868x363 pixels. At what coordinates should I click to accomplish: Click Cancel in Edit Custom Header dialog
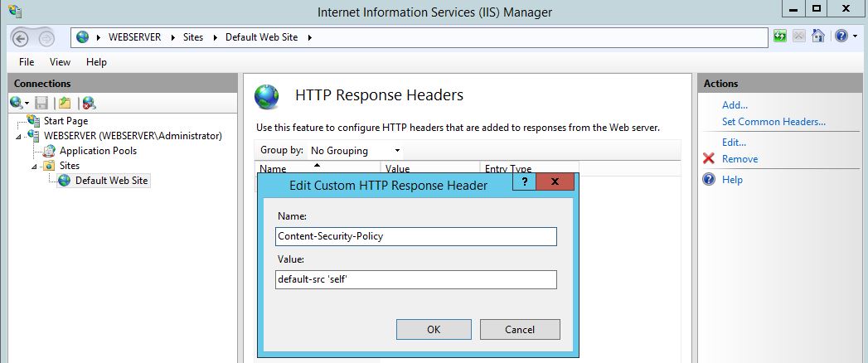click(520, 329)
